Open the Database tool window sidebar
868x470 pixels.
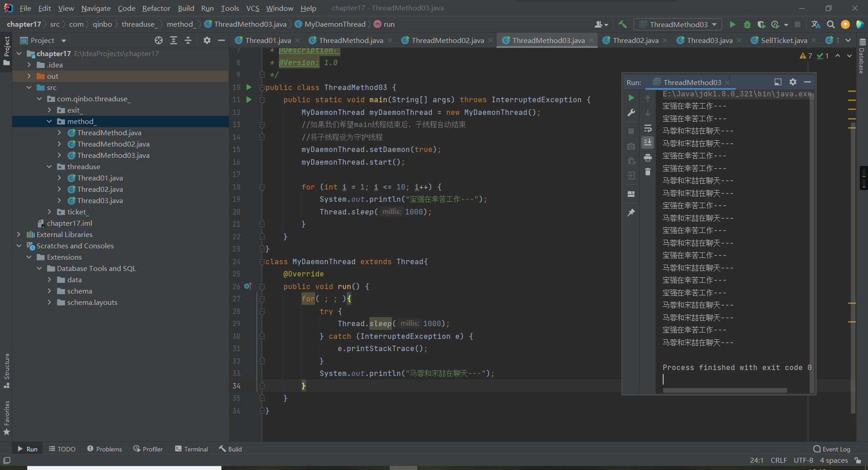point(862,56)
